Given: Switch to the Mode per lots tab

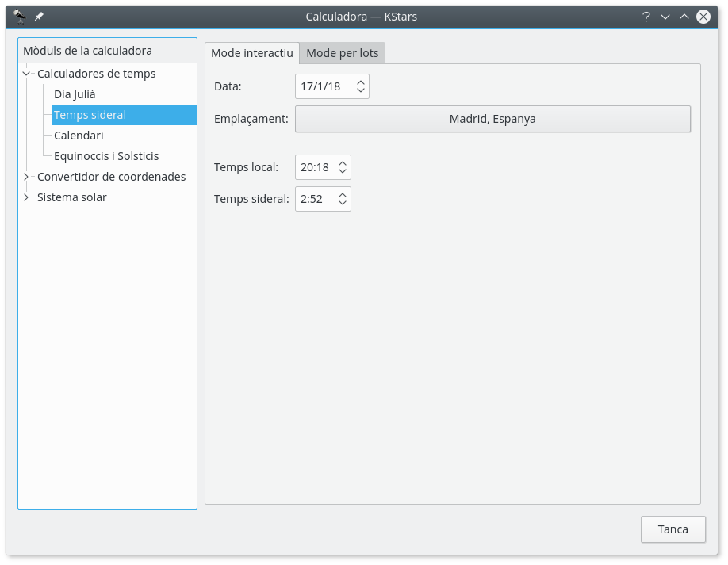Looking at the screenshot, I should point(343,53).
